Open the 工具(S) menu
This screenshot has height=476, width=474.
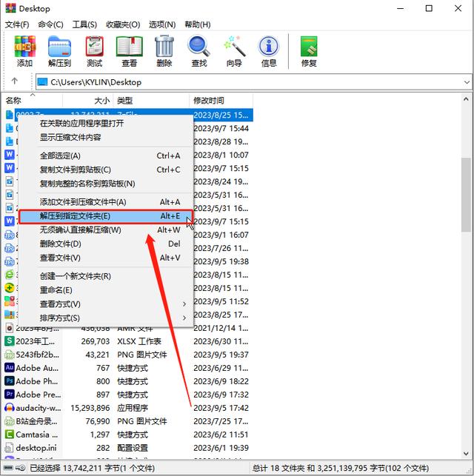click(84, 25)
